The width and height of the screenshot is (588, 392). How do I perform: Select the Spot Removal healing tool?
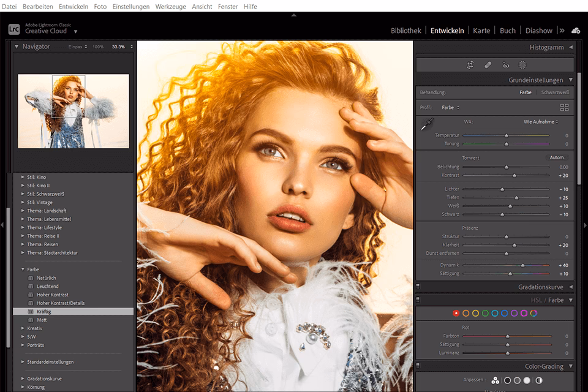click(488, 64)
